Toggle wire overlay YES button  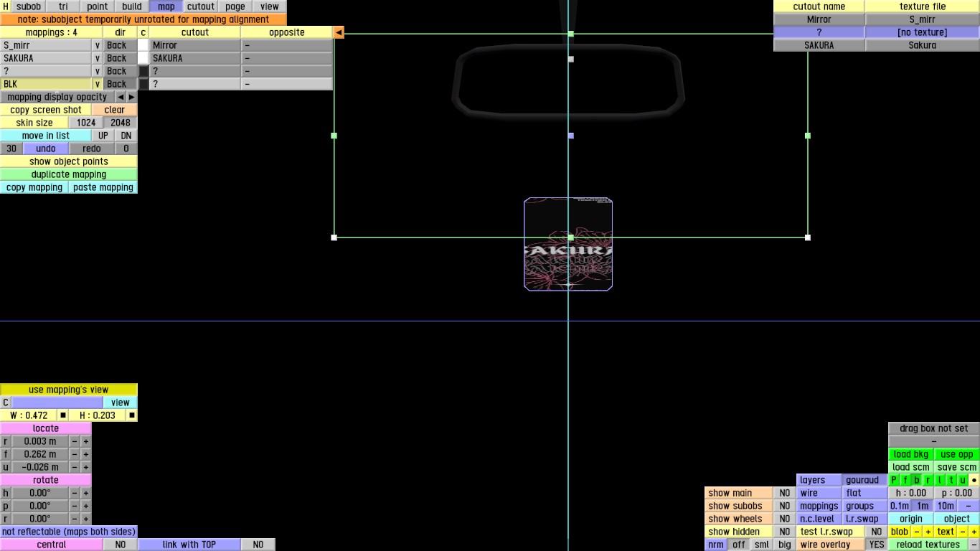[877, 545]
